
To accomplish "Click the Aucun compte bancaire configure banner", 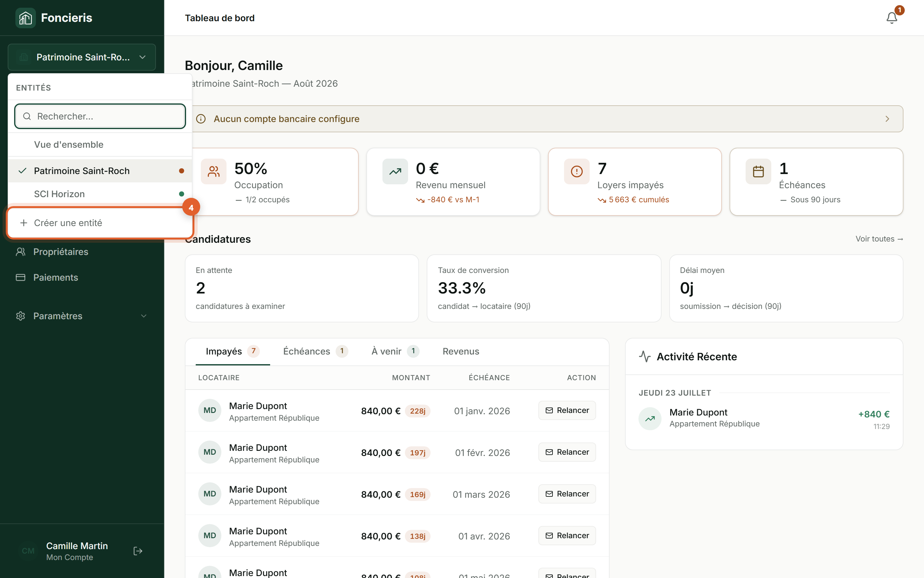I will [544, 119].
